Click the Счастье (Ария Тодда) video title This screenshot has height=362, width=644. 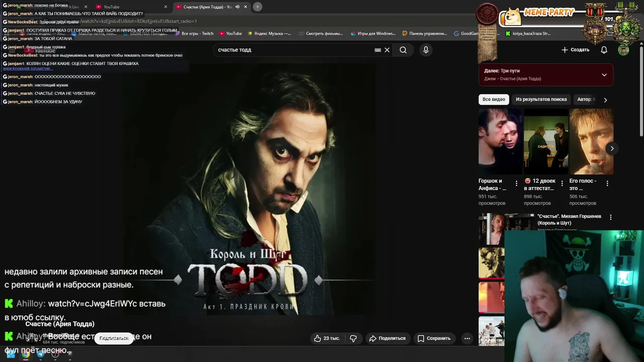(60, 324)
